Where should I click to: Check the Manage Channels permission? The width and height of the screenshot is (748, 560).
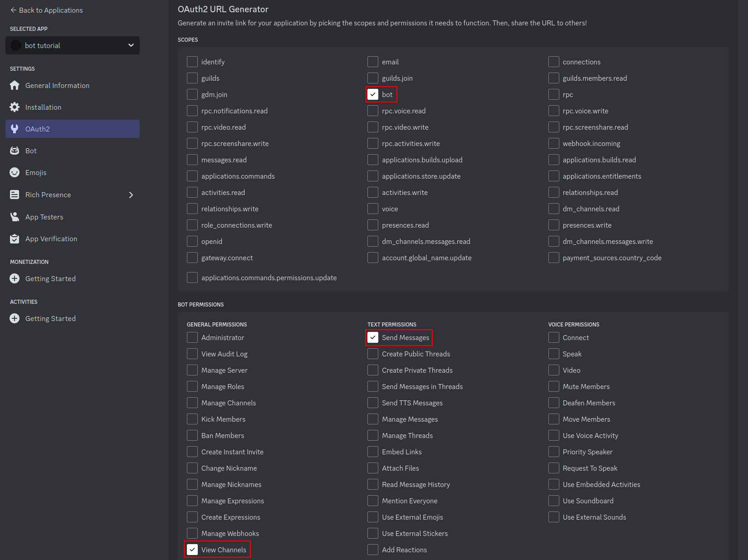192,403
